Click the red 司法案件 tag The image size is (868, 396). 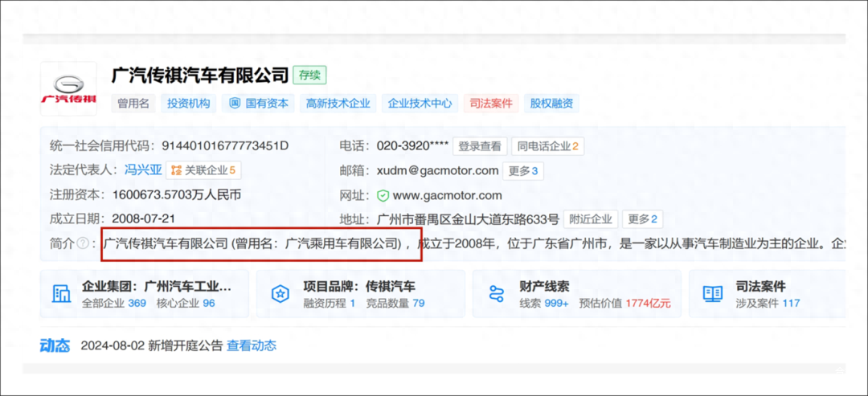[491, 104]
